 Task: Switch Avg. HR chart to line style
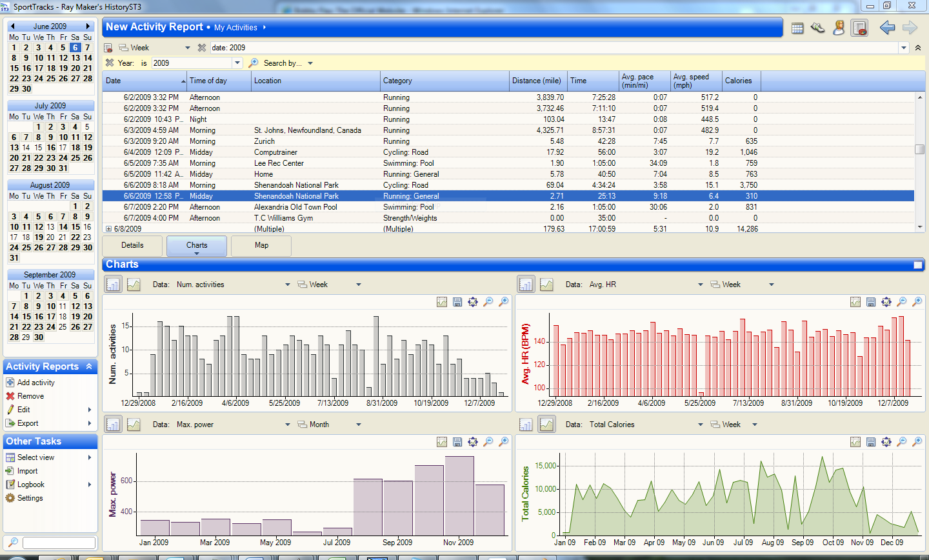click(546, 285)
